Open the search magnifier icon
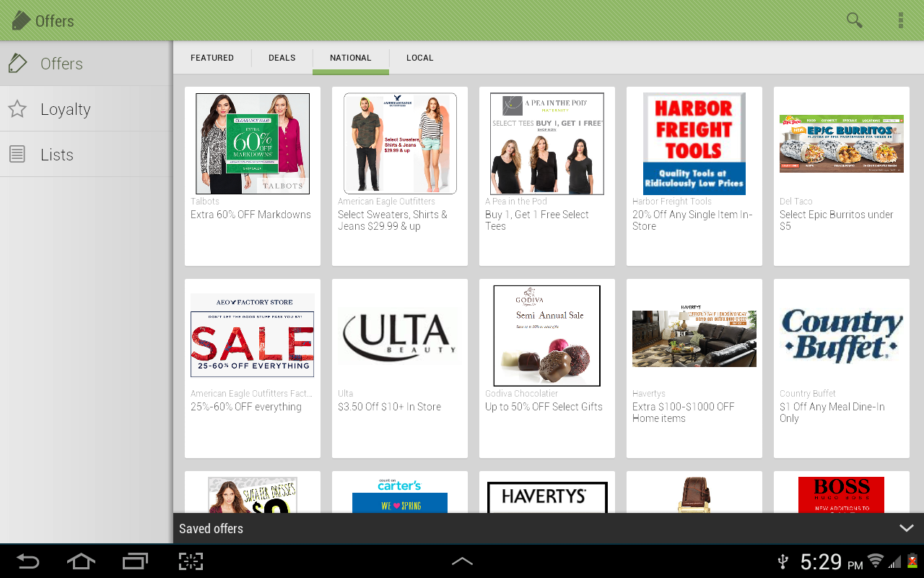Image resolution: width=924 pixels, height=578 pixels. pos(855,20)
